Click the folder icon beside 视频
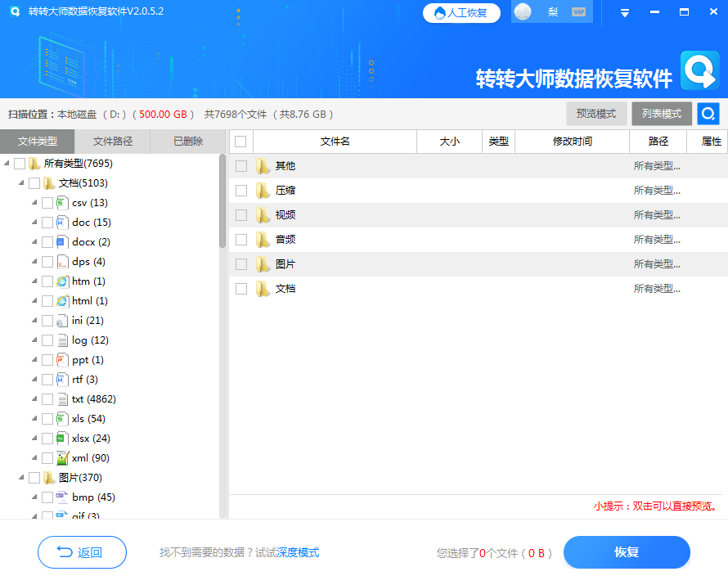728x585 pixels. (263, 214)
